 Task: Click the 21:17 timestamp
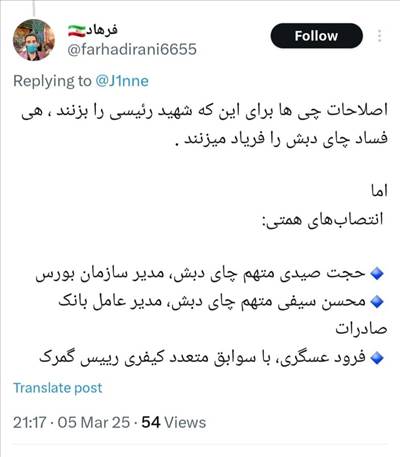pos(29,422)
